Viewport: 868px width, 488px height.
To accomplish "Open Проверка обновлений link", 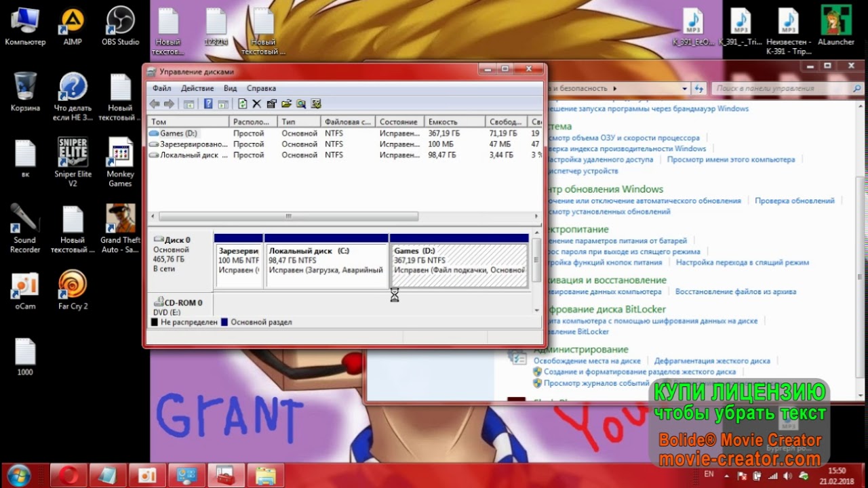I will 795,201.
